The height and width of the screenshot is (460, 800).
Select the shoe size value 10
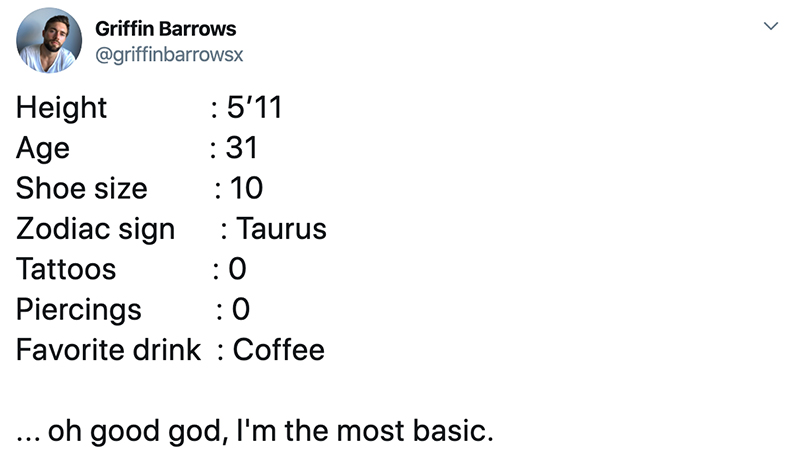[x=246, y=188]
